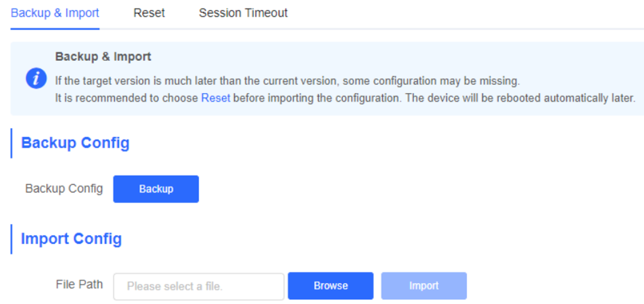644x304 pixels.
Task: Click the blue underline beneath the active tab
Action: click(x=55, y=29)
